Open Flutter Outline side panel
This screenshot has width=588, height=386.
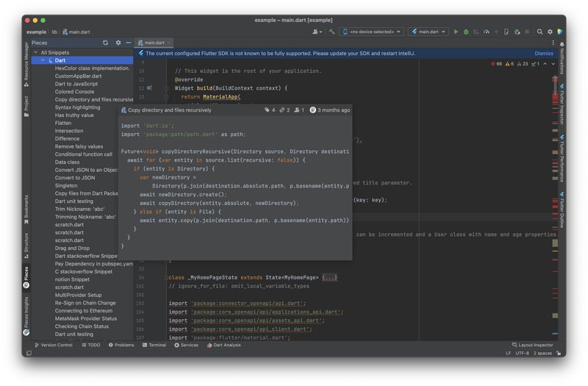(x=562, y=210)
